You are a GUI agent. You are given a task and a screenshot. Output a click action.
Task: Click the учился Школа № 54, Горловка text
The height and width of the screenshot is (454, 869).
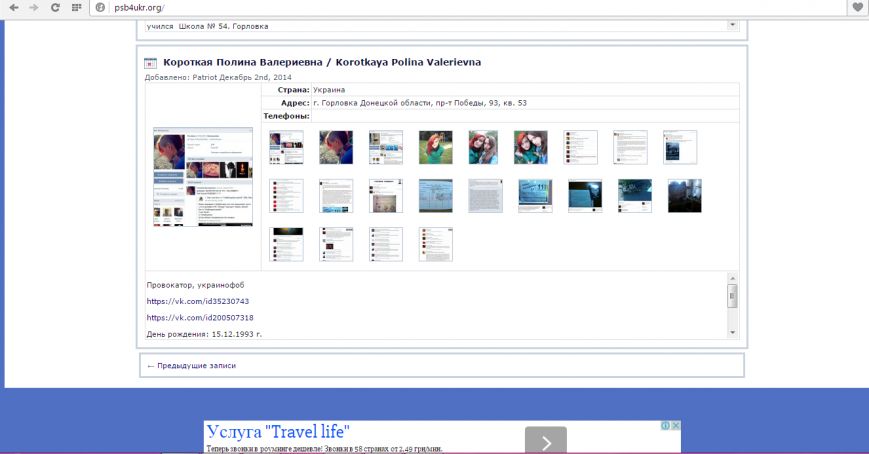coord(207,26)
